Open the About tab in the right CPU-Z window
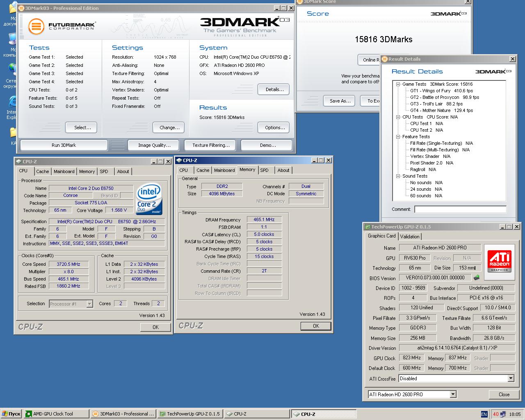 click(x=283, y=170)
